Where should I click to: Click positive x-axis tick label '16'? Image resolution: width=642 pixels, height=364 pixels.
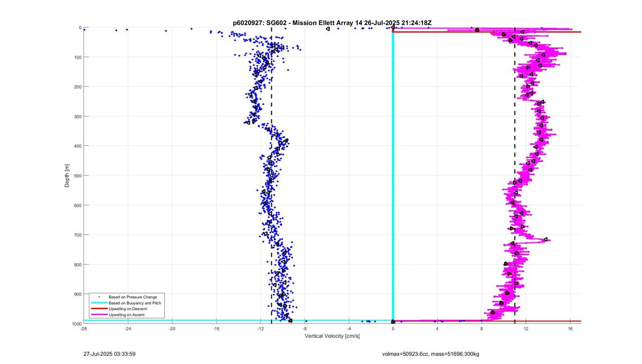click(x=570, y=329)
